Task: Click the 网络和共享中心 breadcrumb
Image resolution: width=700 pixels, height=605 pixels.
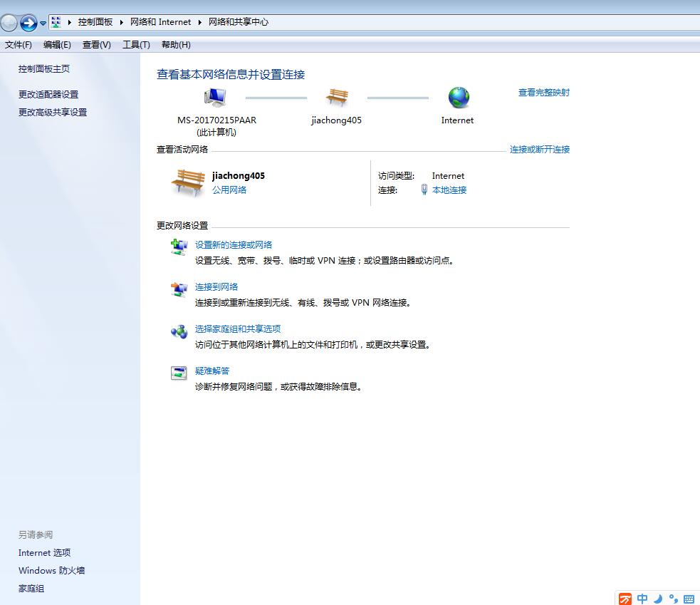Action: [x=239, y=22]
